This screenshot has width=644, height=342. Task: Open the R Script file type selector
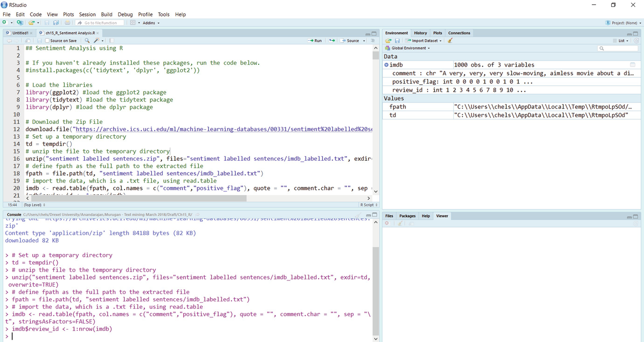point(369,205)
